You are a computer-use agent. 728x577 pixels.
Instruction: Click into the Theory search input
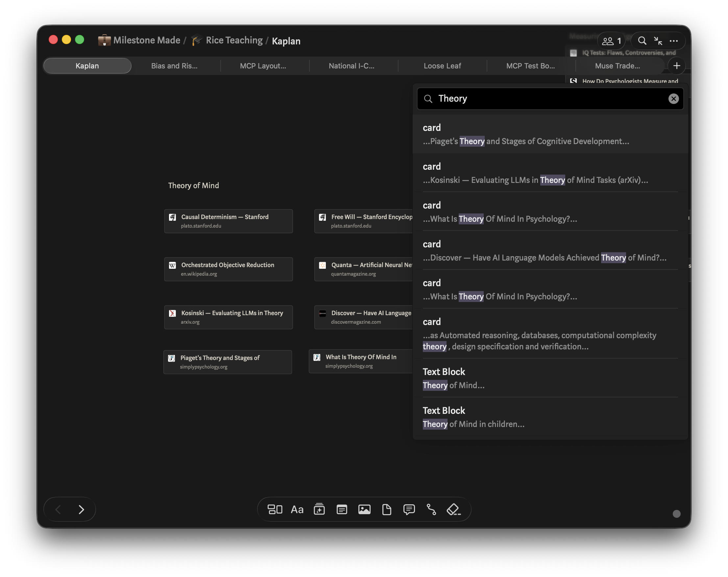pos(550,99)
